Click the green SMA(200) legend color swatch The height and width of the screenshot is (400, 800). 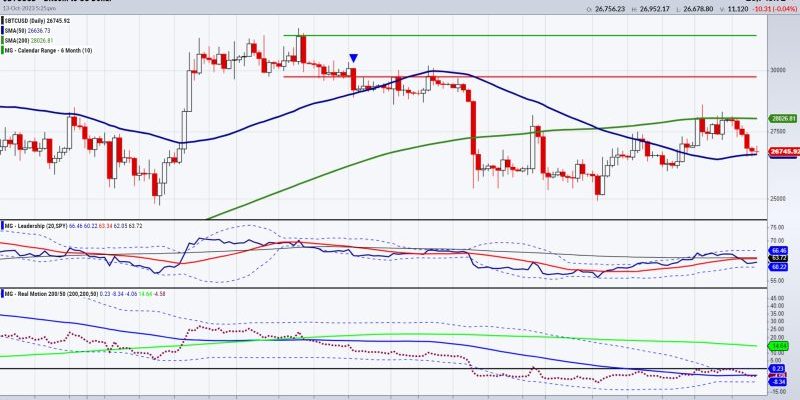pos(3,40)
